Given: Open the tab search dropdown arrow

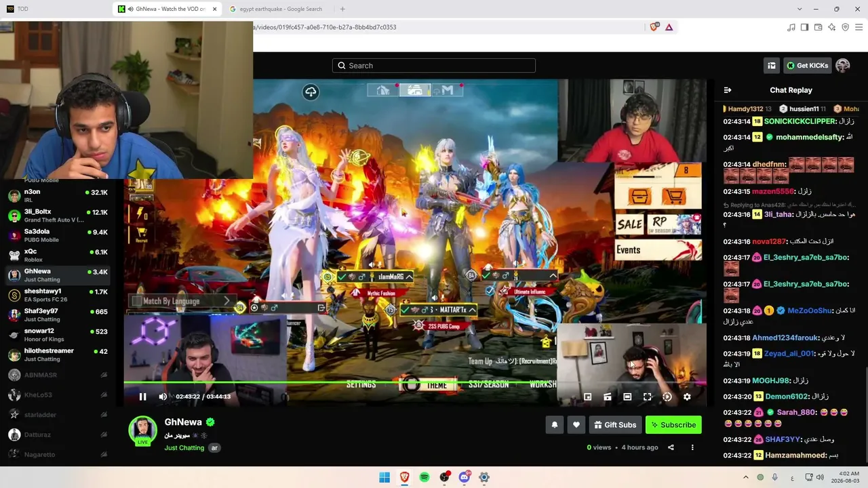Looking at the screenshot, I should click(800, 9).
